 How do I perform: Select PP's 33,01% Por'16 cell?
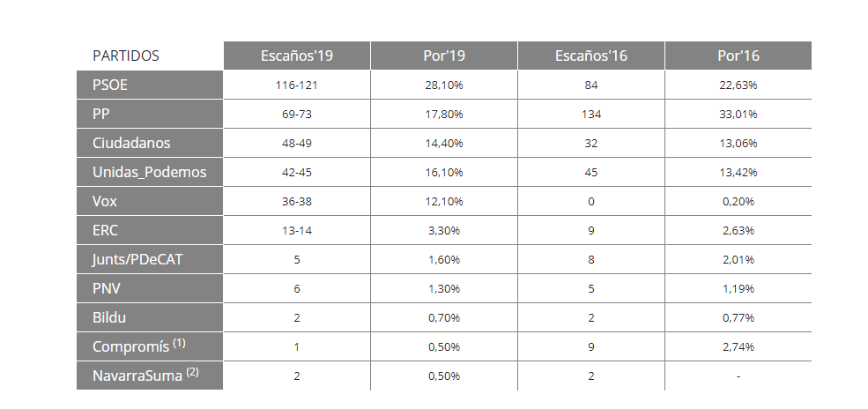tap(738, 115)
